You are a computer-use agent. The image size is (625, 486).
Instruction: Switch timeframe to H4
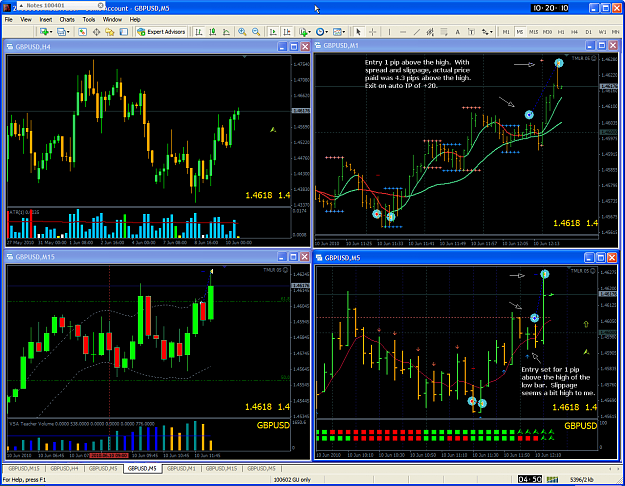[574, 32]
